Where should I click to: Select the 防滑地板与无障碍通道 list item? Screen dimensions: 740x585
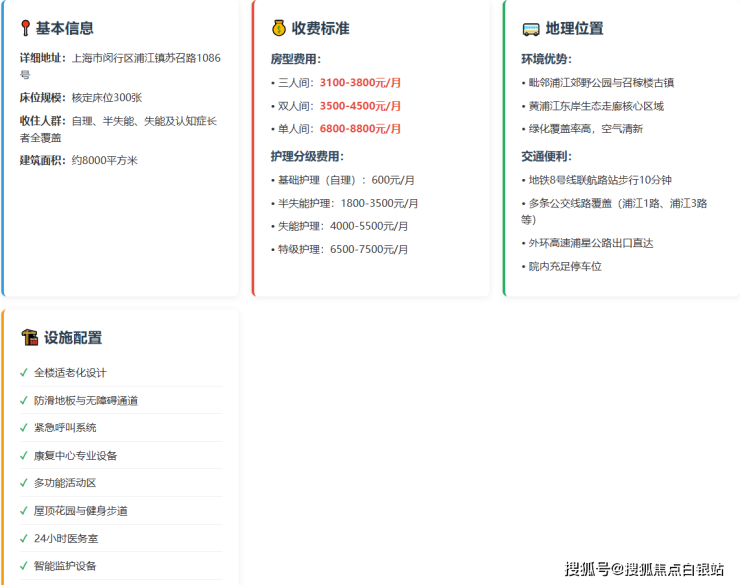(x=86, y=400)
